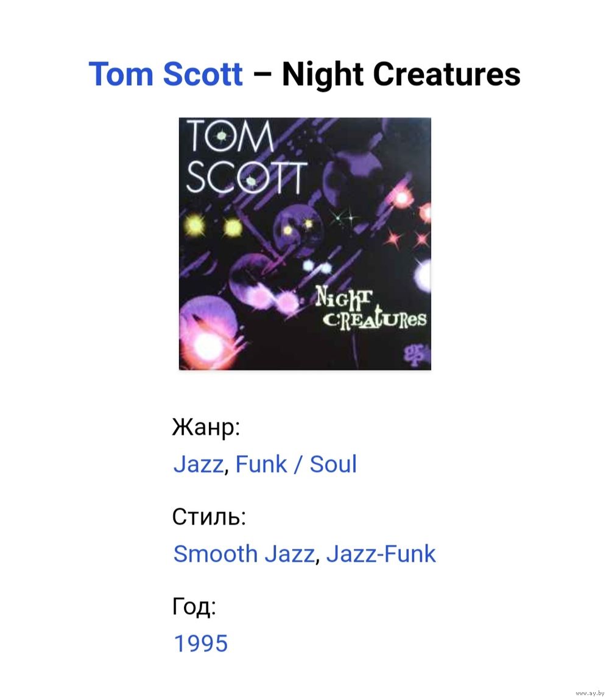Screen dimensions: 609x700
Task: Open the Night Creatures album cover
Action: pyautogui.click(x=304, y=243)
